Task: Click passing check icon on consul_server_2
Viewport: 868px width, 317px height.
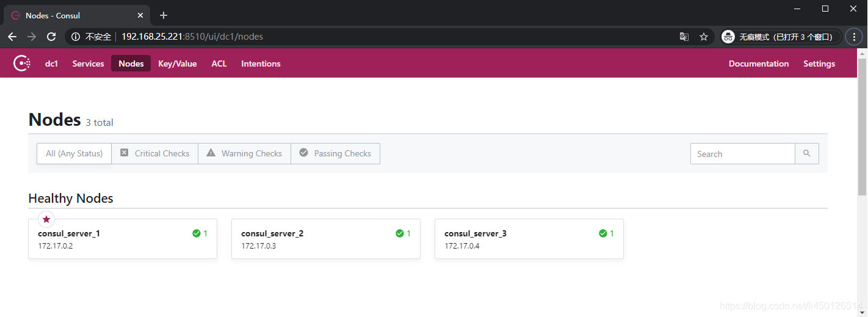Action: click(x=400, y=233)
